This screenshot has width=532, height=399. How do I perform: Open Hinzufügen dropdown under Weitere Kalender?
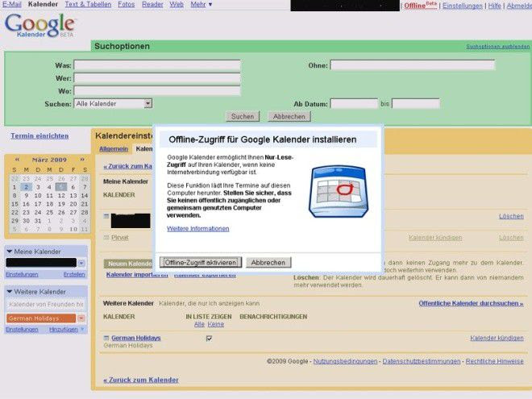pyautogui.click(x=66, y=330)
